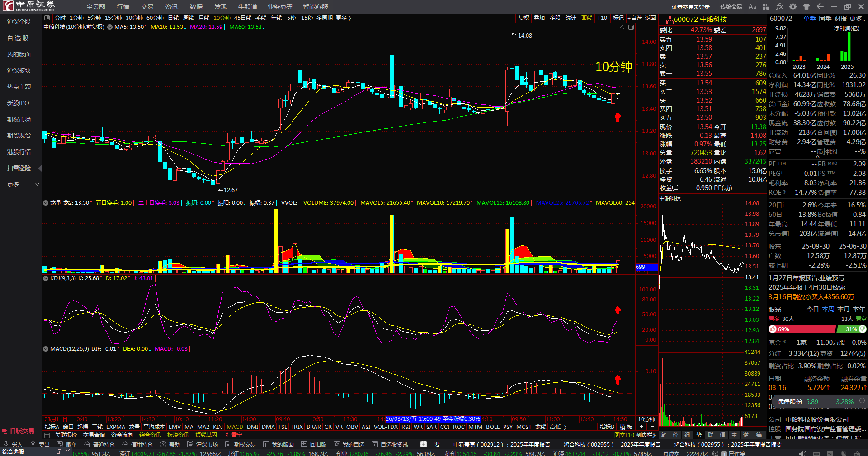Screen dimensions: 868x456
Task: Select the MACD indicator tab
Action: click(x=235, y=427)
